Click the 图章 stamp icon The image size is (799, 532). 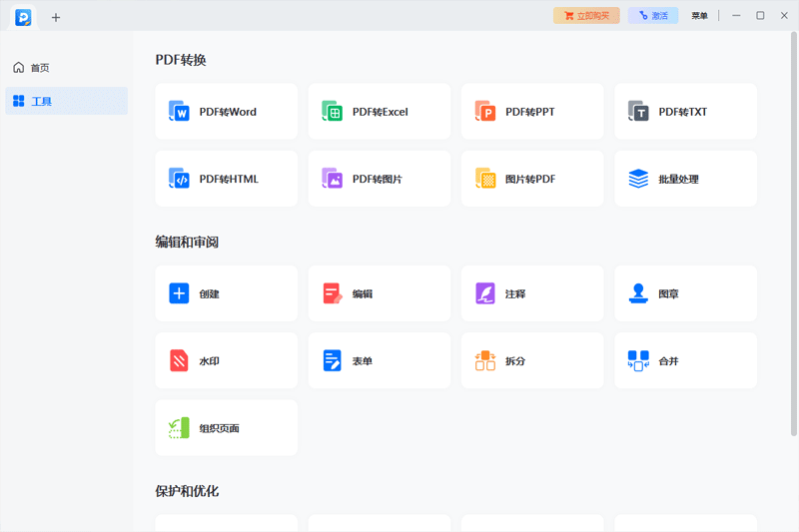point(638,293)
